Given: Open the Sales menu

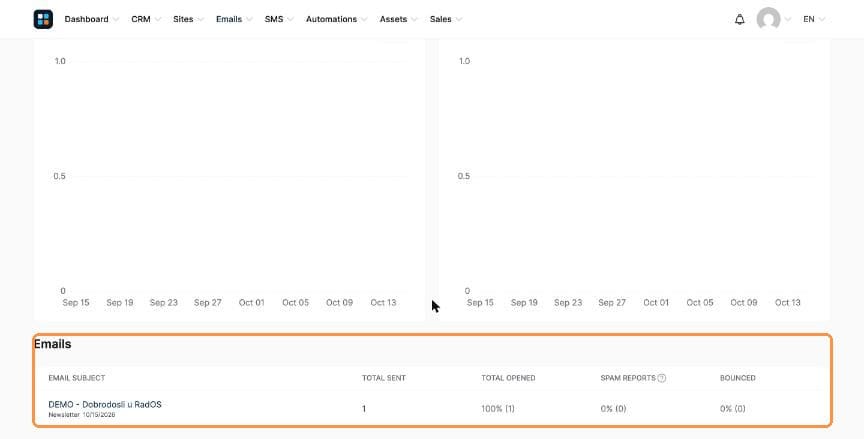Looking at the screenshot, I should [440, 19].
